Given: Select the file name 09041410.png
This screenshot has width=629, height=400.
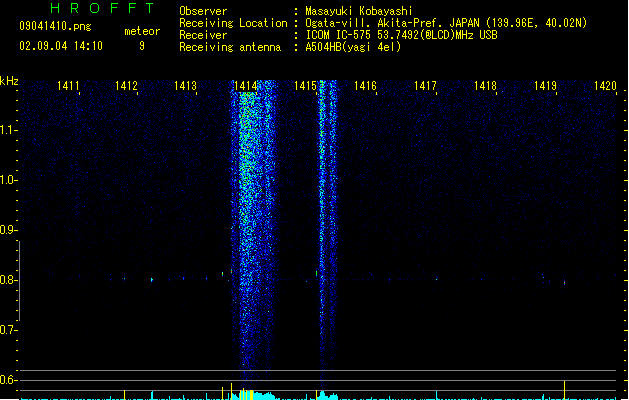Looking at the screenshot, I should (x=55, y=26).
